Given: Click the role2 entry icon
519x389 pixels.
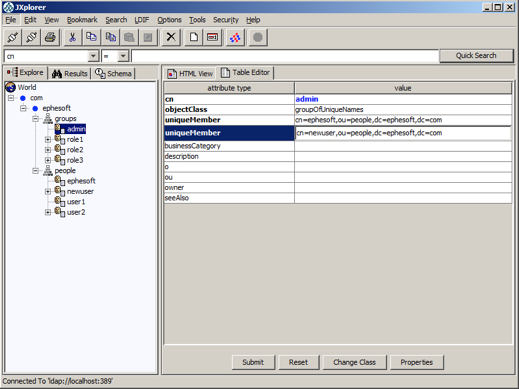Looking at the screenshot, I should coord(60,150).
